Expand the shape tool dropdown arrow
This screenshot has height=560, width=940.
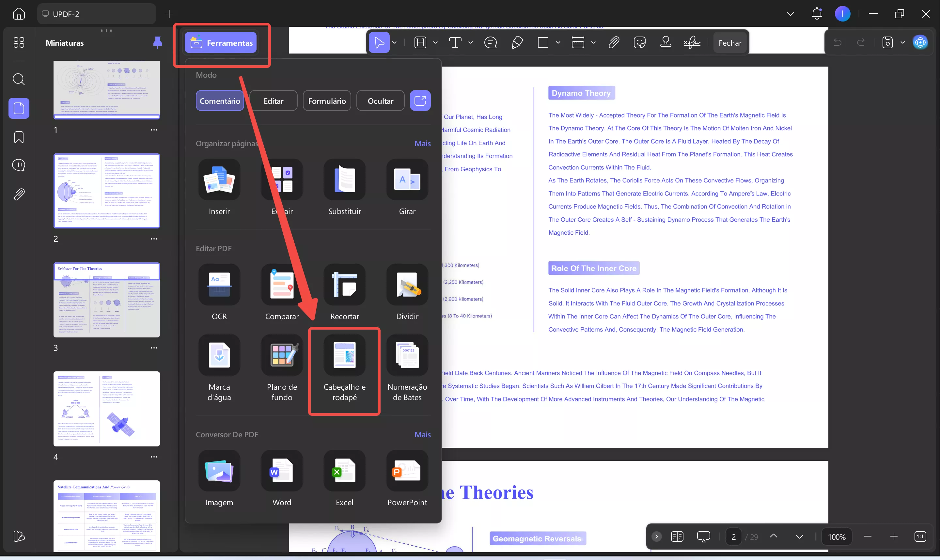coord(558,43)
